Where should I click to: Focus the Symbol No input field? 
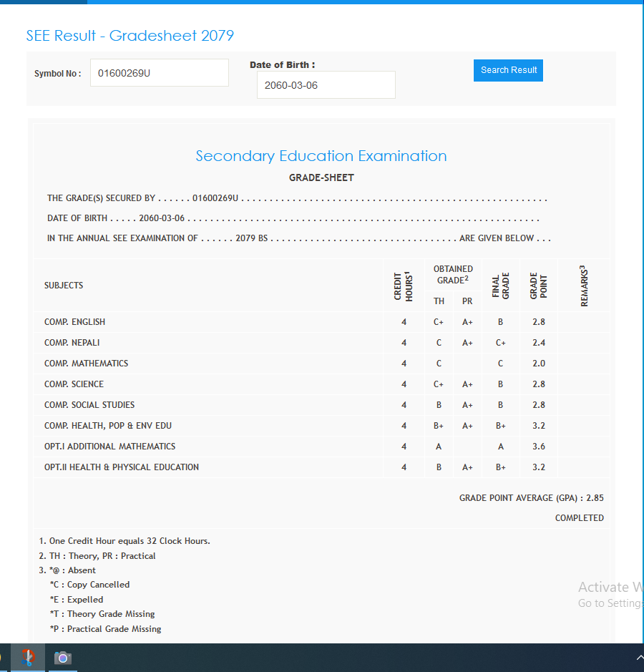(159, 73)
